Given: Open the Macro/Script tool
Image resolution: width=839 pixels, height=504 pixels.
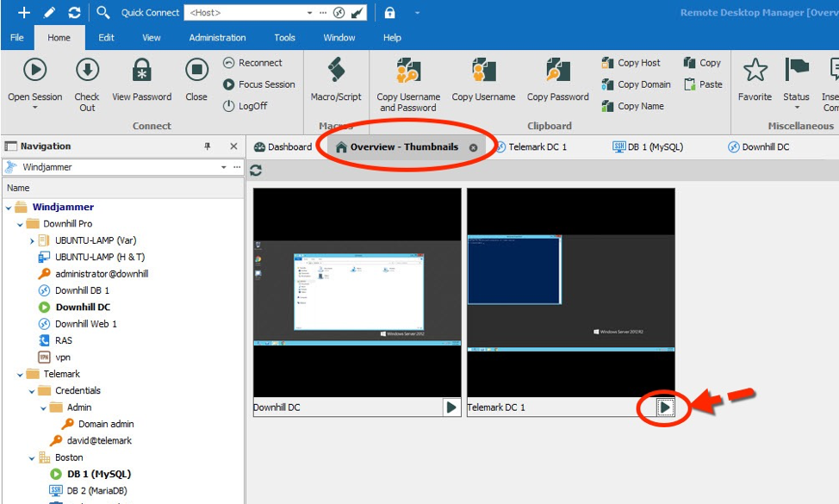Looking at the screenshot, I should (x=336, y=71).
